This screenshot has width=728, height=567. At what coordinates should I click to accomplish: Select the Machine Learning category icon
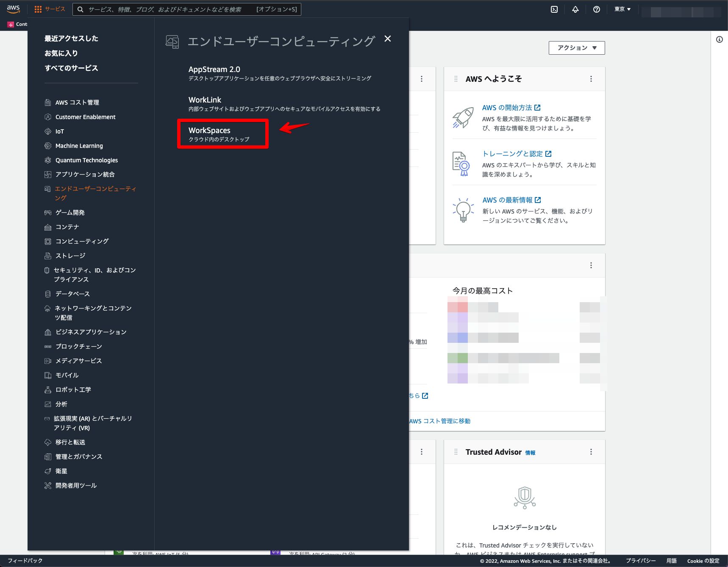pyautogui.click(x=48, y=146)
